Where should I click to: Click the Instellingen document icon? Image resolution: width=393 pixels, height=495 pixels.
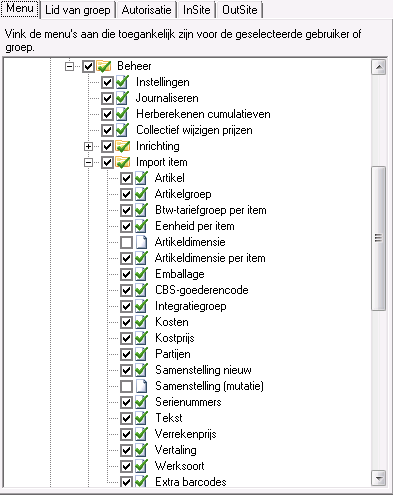click(122, 82)
